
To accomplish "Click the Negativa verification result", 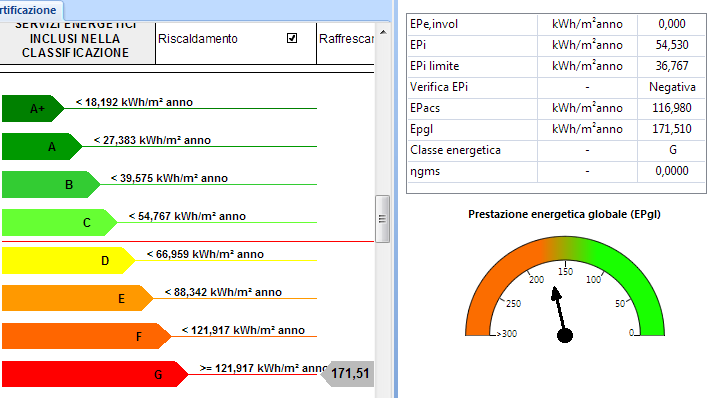I will tap(672, 87).
